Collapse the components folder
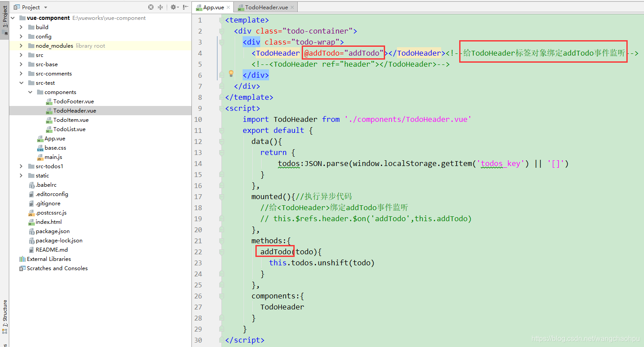 (30, 92)
